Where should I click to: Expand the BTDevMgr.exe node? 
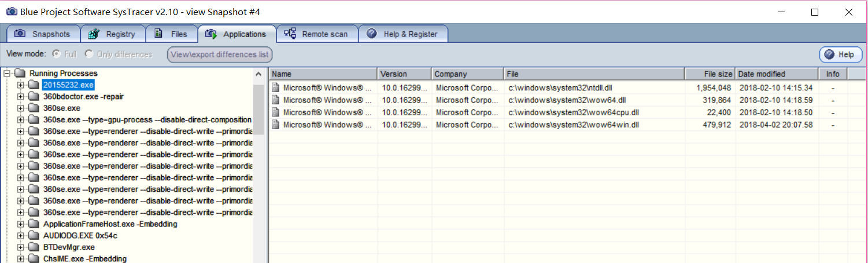(21, 247)
